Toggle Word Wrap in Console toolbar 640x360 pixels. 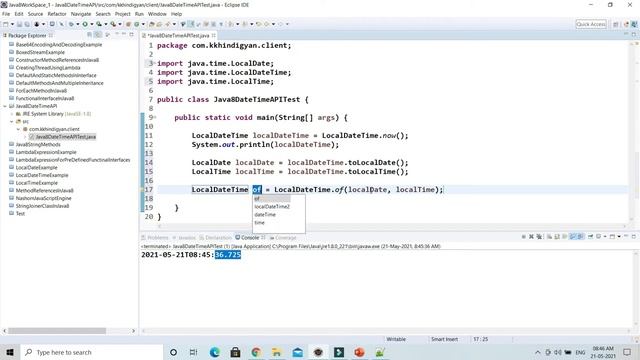click(564, 236)
